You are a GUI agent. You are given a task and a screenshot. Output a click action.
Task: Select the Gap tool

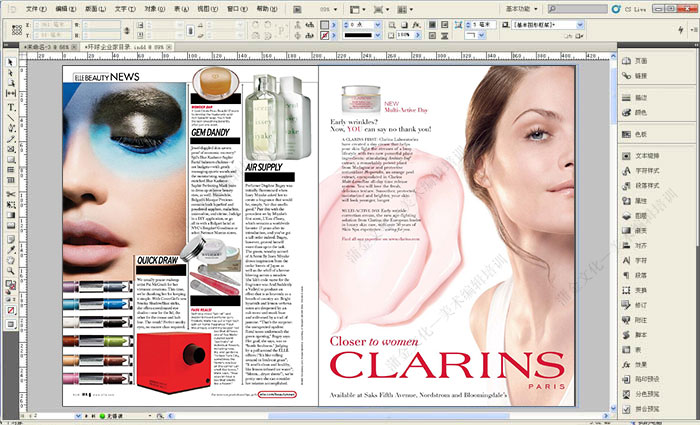tap(11, 93)
